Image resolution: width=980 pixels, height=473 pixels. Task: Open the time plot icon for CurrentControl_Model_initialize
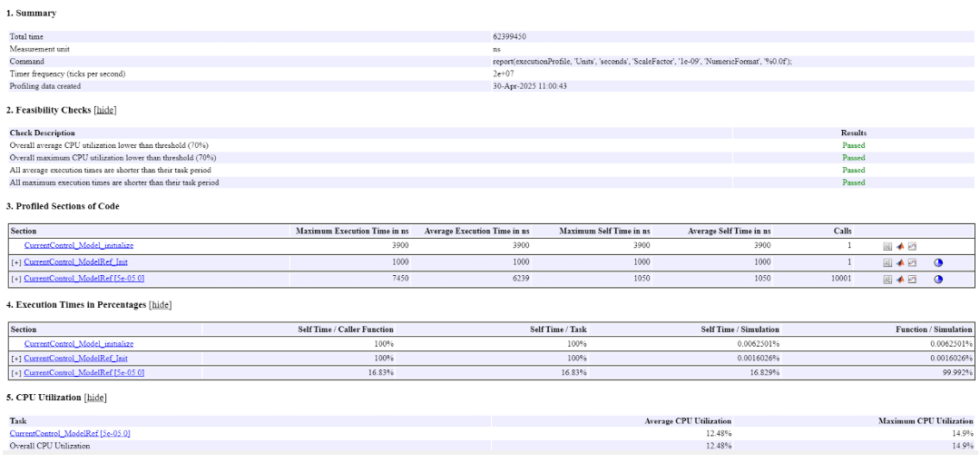click(912, 246)
